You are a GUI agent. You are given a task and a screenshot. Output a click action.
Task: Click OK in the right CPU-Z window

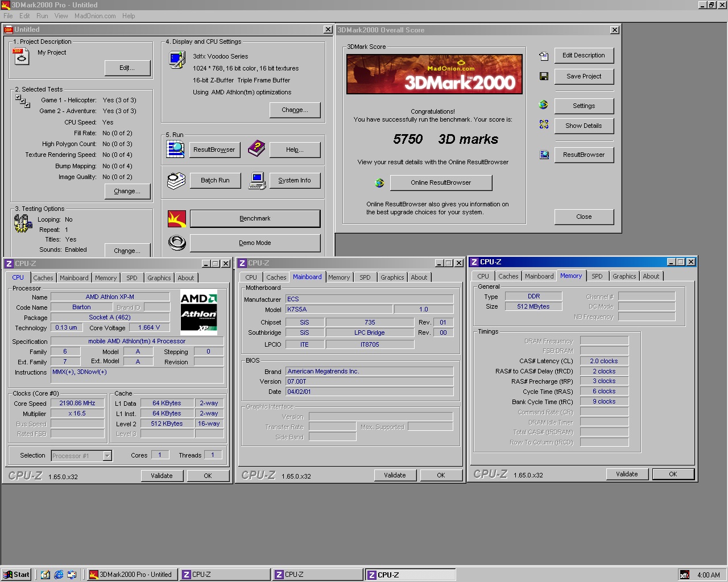click(673, 474)
